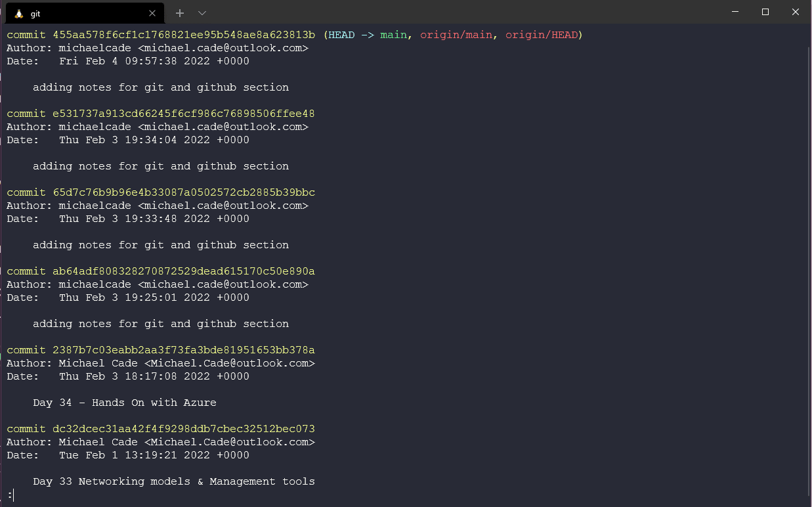Close the git tab
Screen dimensions: 812x507
(152, 13)
